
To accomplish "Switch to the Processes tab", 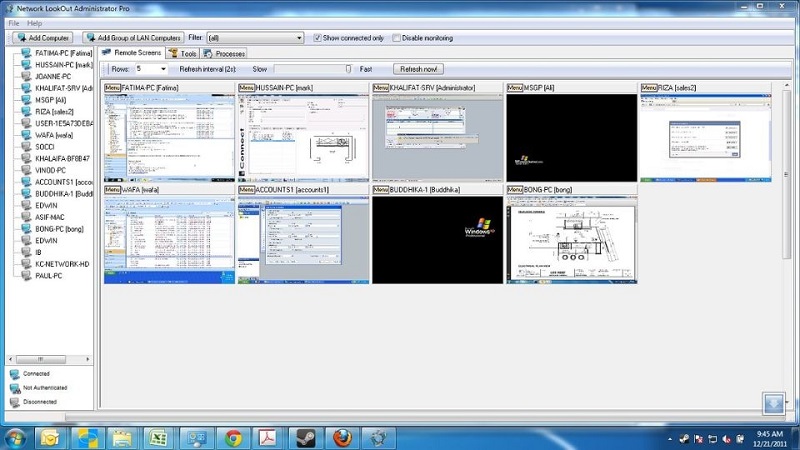I will pos(224,53).
